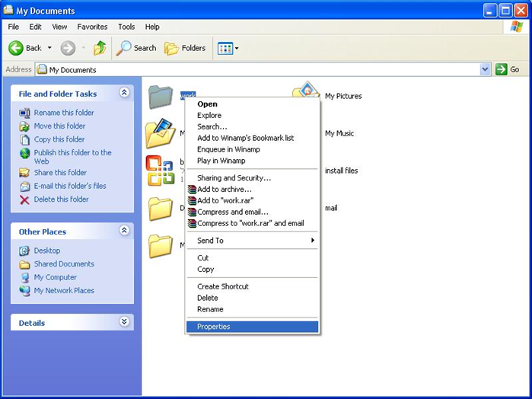Screen dimensions: 532x399
Task: Click the red X Delete this folder icon
Action: [24, 199]
